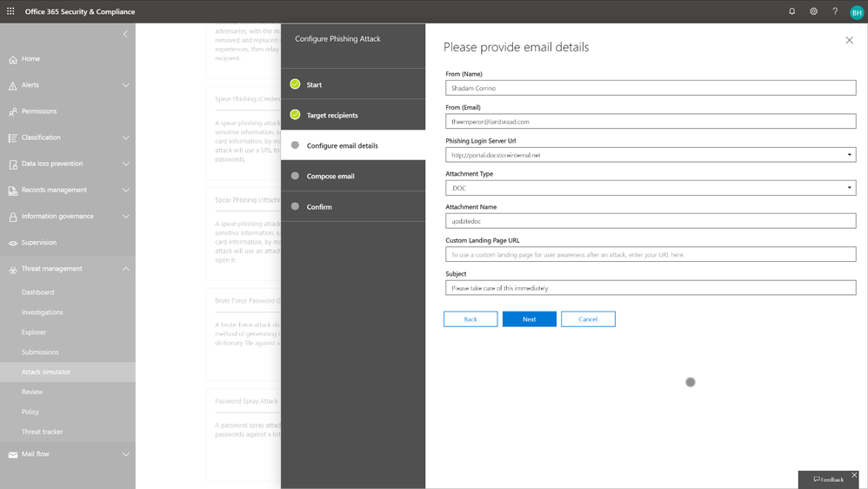Expand the Alerts section
Viewport: 868px width, 489px height.
click(125, 85)
